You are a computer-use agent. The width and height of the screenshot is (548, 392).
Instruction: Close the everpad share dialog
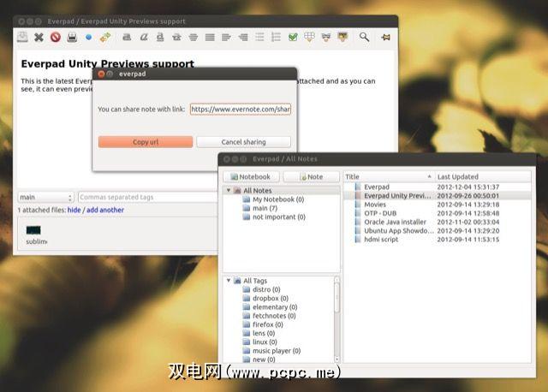(x=101, y=74)
